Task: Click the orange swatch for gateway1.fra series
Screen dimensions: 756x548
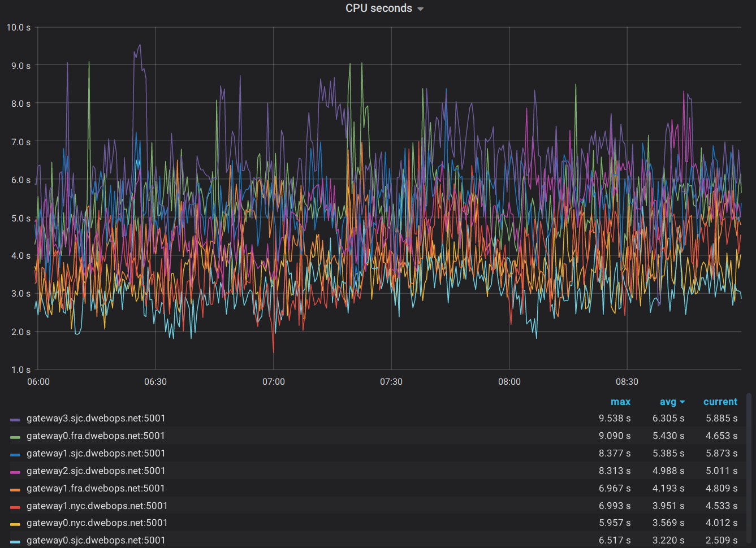Action: tap(15, 488)
